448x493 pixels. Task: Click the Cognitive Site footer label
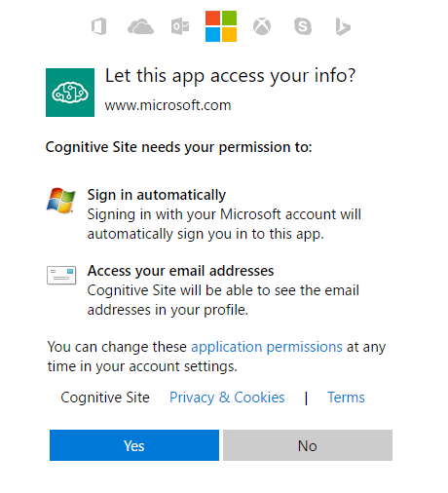click(105, 398)
